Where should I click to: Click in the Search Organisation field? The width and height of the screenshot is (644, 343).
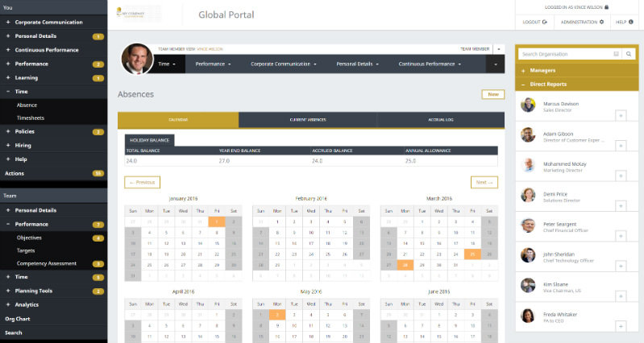(x=565, y=54)
